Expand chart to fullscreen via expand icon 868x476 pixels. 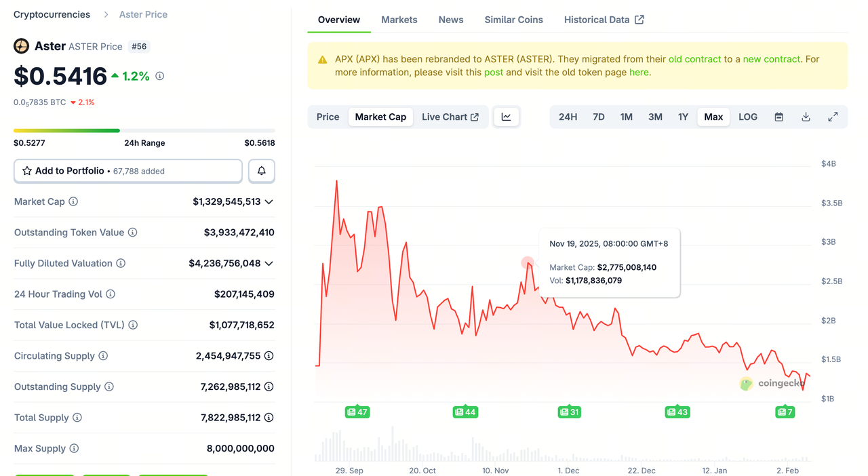tap(833, 117)
